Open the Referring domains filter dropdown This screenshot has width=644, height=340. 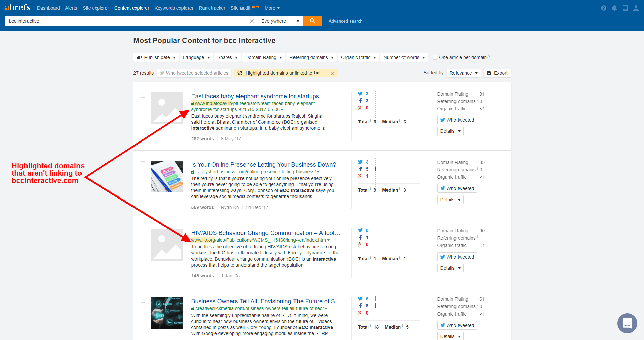tap(312, 57)
